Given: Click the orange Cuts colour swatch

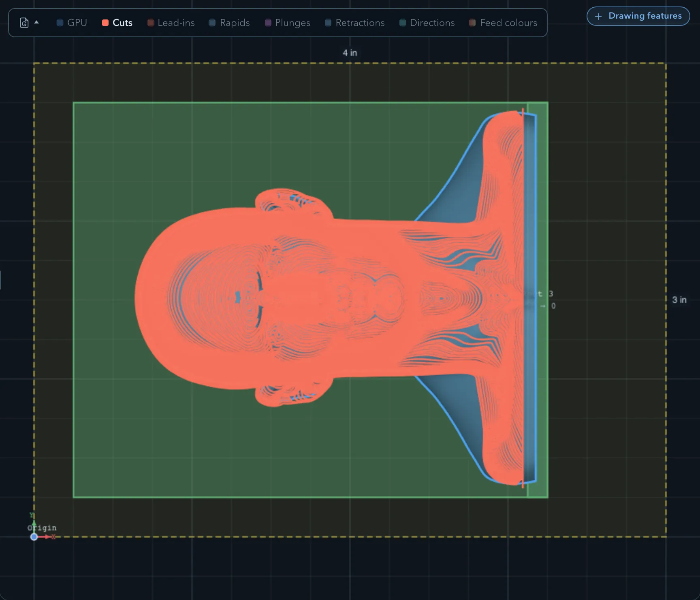Looking at the screenshot, I should (x=105, y=23).
